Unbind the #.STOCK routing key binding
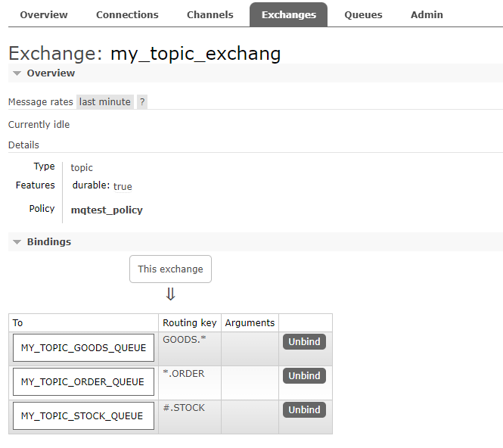Screen dimensions: 503x448 tap(304, 409)
